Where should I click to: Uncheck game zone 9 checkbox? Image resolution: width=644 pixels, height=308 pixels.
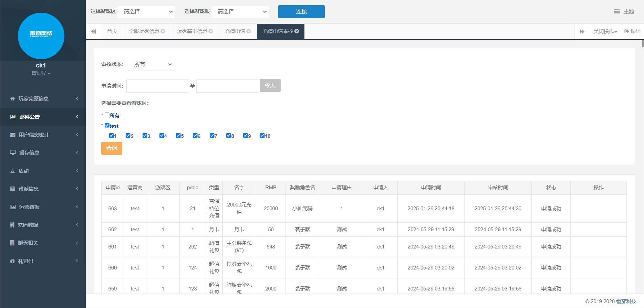[x=246, y=136]
